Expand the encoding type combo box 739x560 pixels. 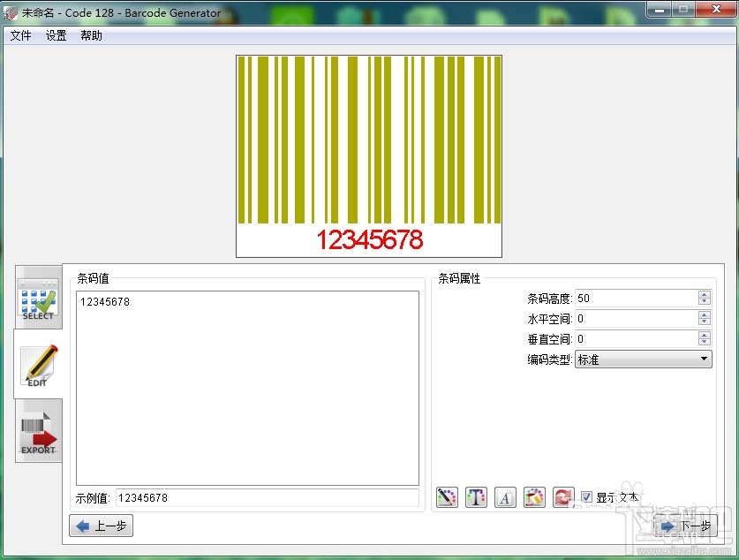coord(704,359)
